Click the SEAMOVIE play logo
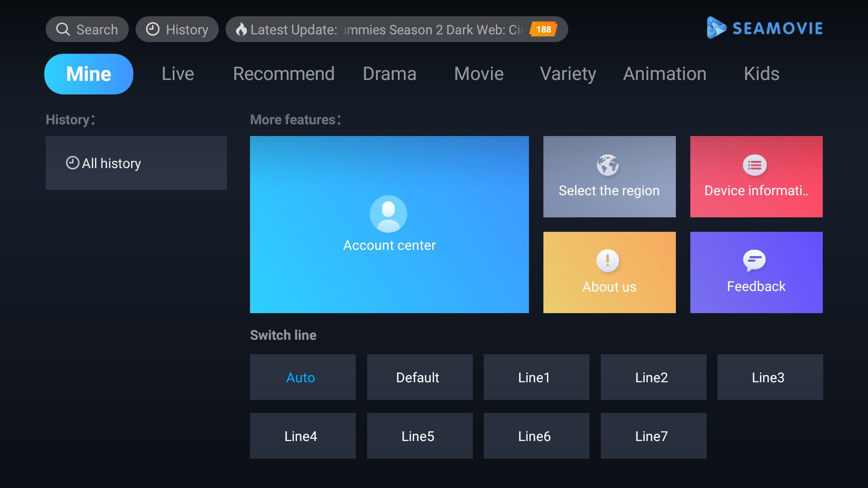Image resolution: width=868 pixels, height=488 pixels. point(716,28)
